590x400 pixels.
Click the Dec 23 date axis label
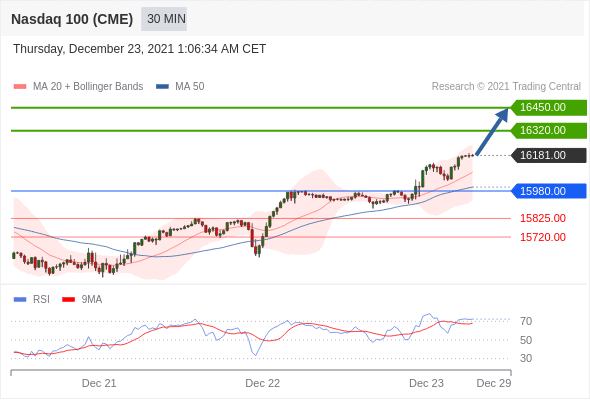click(426, 383)
